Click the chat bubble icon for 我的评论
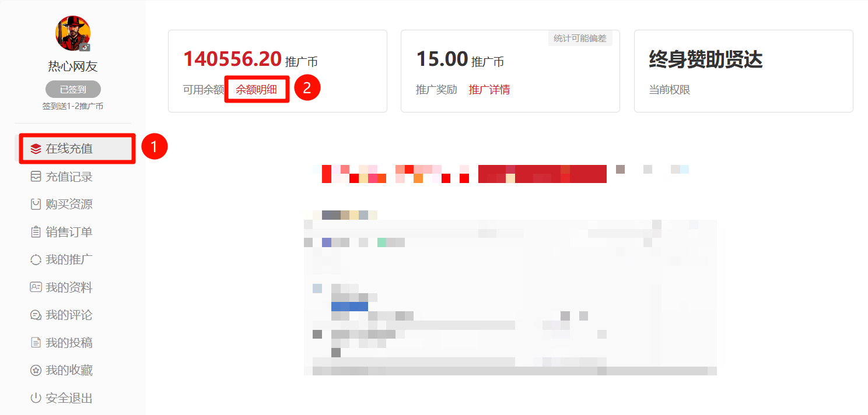Screen dimensions: 868x415 click(36, 315)
